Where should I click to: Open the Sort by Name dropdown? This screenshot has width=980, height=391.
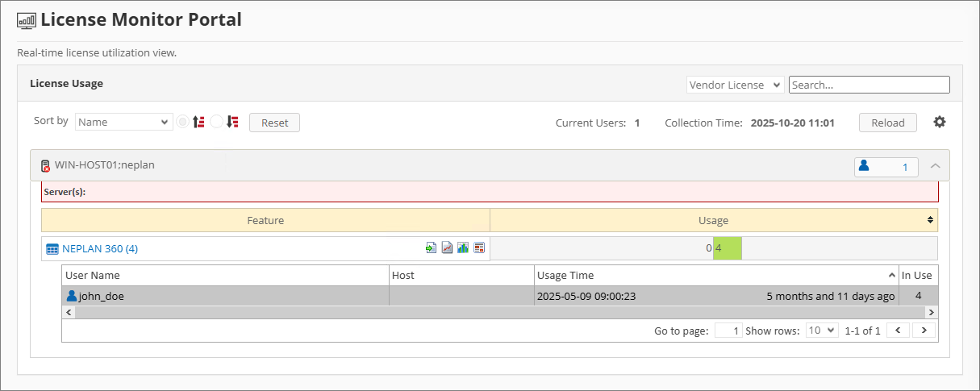[x=123, y=122]
